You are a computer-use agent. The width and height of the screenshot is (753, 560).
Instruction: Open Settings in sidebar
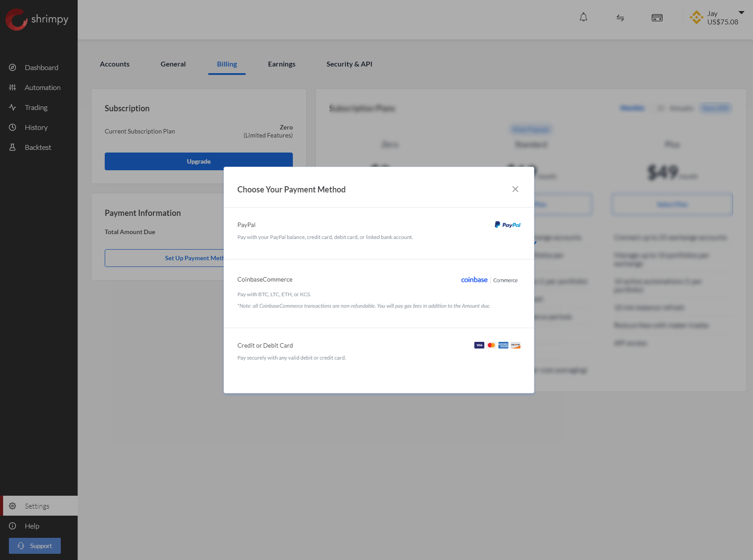[39, 506]
